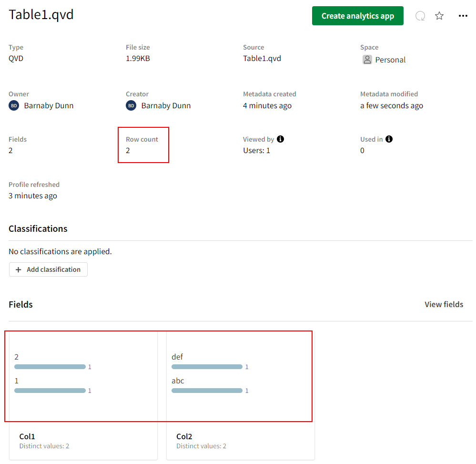
Task: Click the info icon beside Used in
Action: point(389,139)
